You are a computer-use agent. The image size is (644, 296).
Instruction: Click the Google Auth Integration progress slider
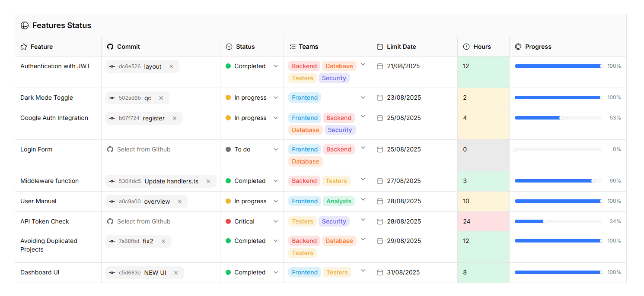coord(558,118)
